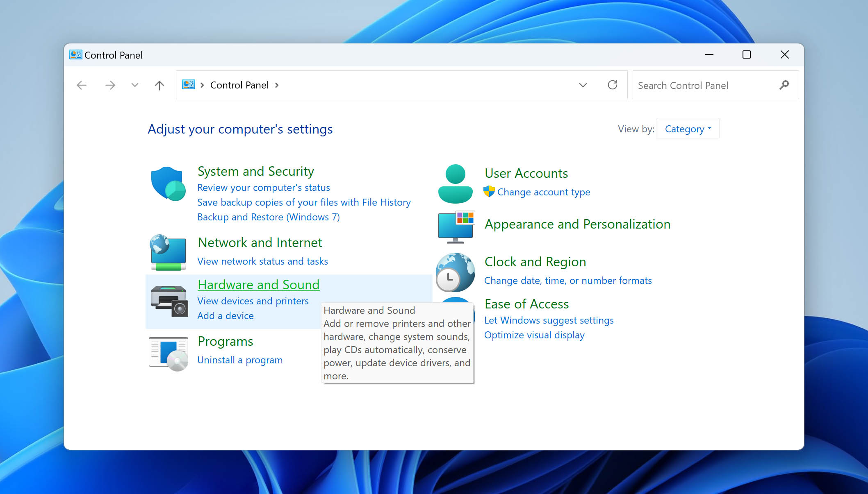The height and width of the screenshot is (494, 868).
Task: Refresh the Control Panel view
Action: point(612,85)
